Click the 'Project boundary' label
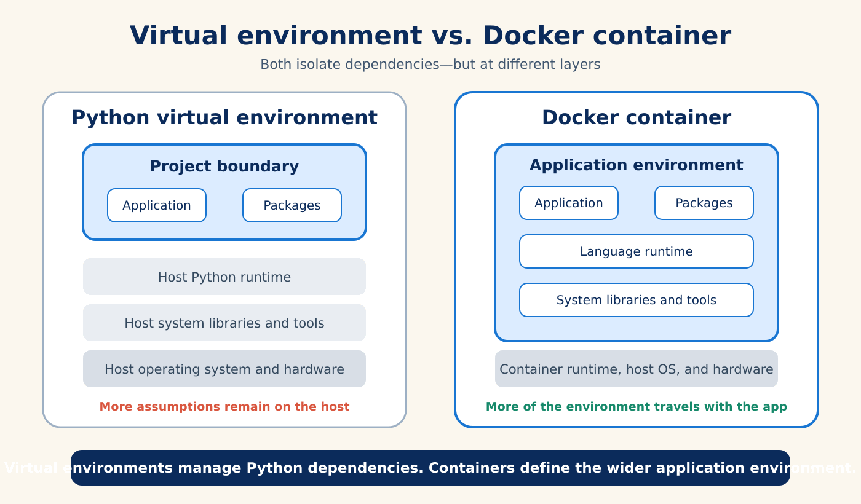The width and height of the screenshot is (861, 504). click(x=224, y=167)
